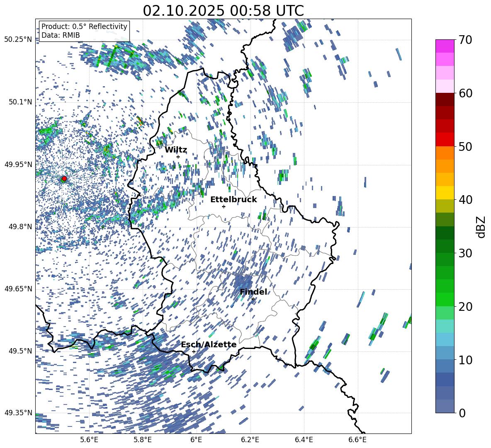The width and height of the screenshot is (491, 448).
Task: Click the 50.25°N latitude label
Action: [18, 40]
